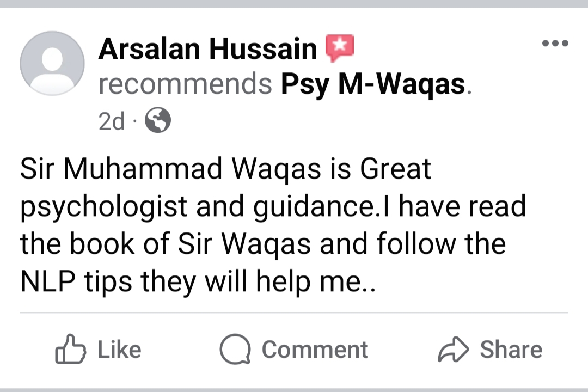Click the divider line above the action buttons
588x392 pixels.
tap(294, 312)
